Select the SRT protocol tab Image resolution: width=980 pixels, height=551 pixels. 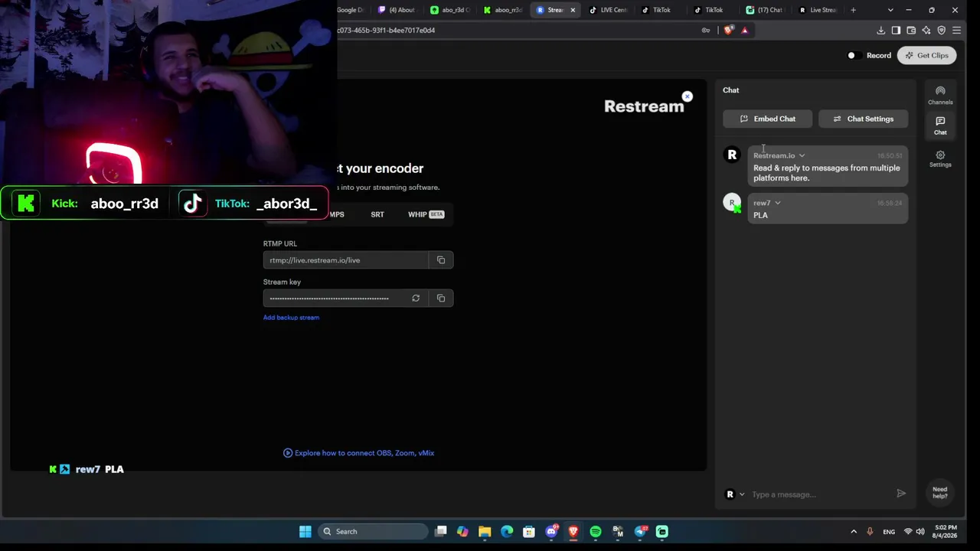[x=377, y=214]
